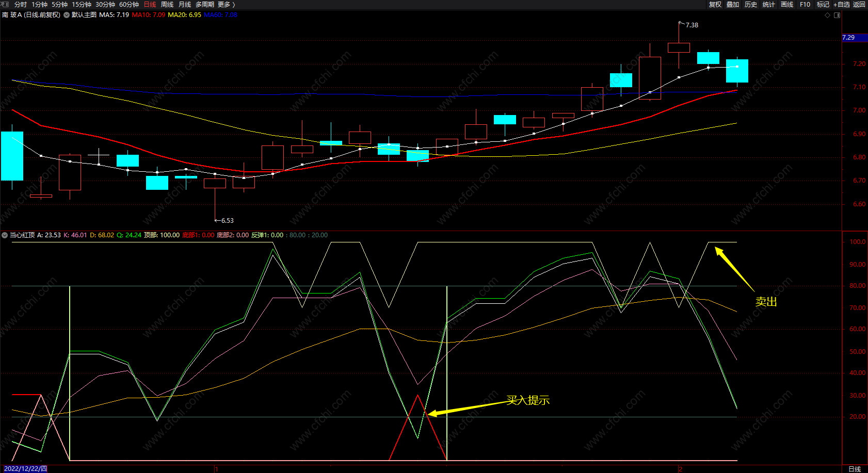Click the 复权 button
Viewport: 868px width, 473px height.
715,4
